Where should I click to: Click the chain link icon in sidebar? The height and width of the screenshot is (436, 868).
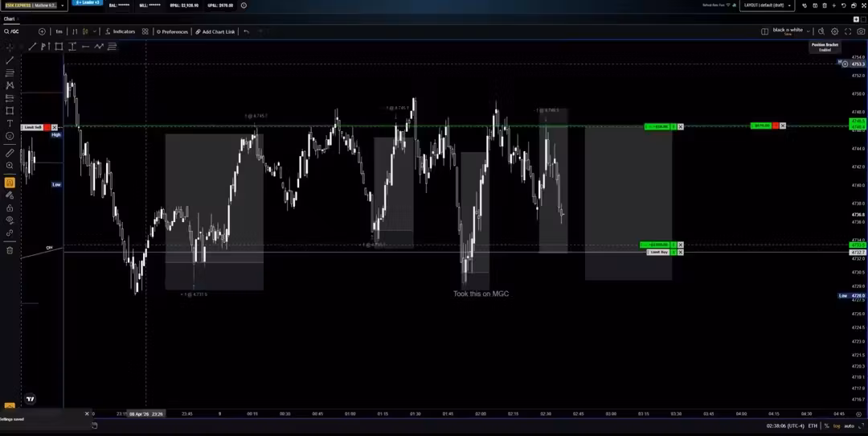click(x=10, y=233)
